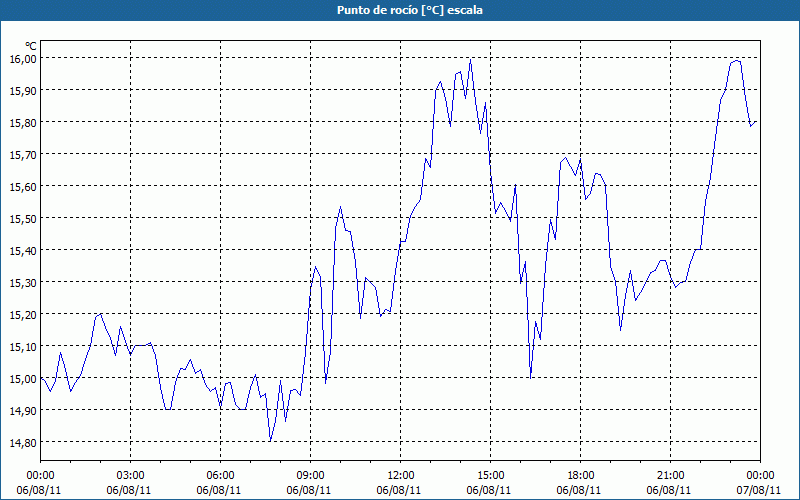The image size is (800, 500).
Task: Click the 15,30 y-axis value
Action: (x=23, y=282)
